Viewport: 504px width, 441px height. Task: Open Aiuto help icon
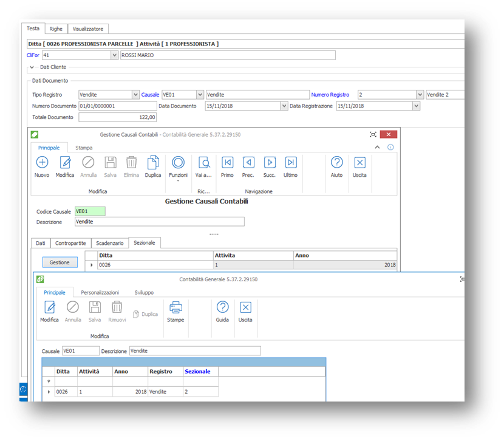337,163
